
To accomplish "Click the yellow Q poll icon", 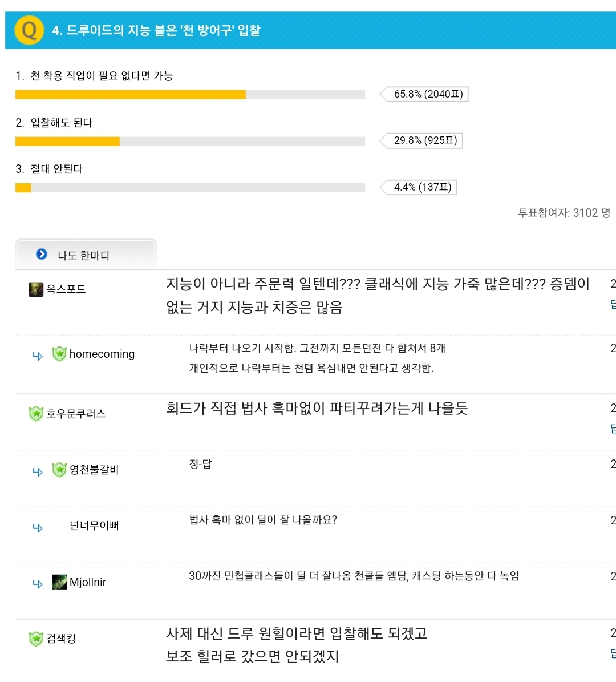I will click(29, 30).
